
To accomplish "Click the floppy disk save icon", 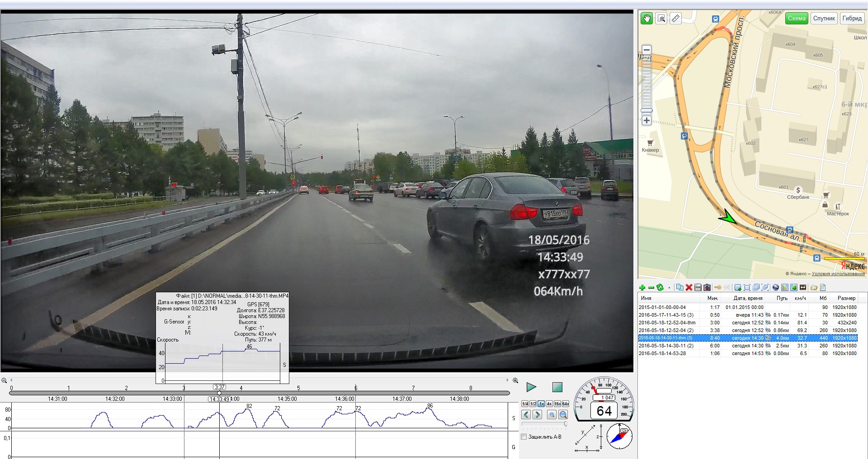I will tap(698, 287).
